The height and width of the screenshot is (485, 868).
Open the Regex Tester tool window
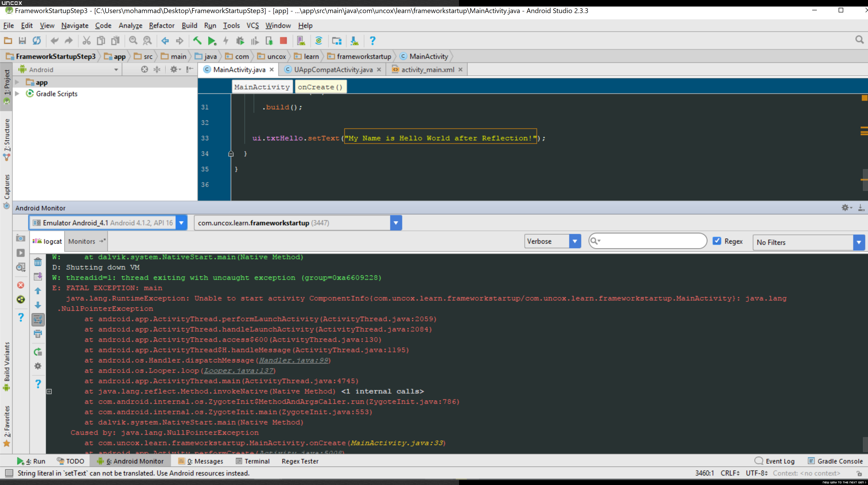click(x=300, y=461)
